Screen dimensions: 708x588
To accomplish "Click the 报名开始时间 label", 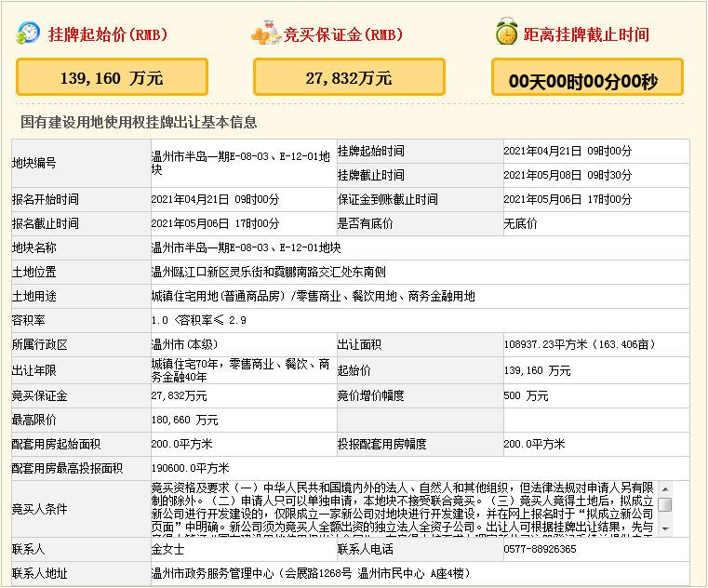I will (x=46, y=199).
